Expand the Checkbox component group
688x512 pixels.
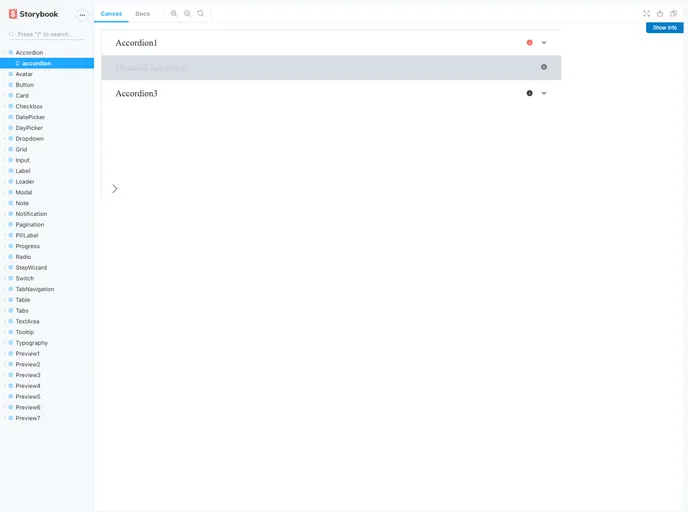[29, 106]
